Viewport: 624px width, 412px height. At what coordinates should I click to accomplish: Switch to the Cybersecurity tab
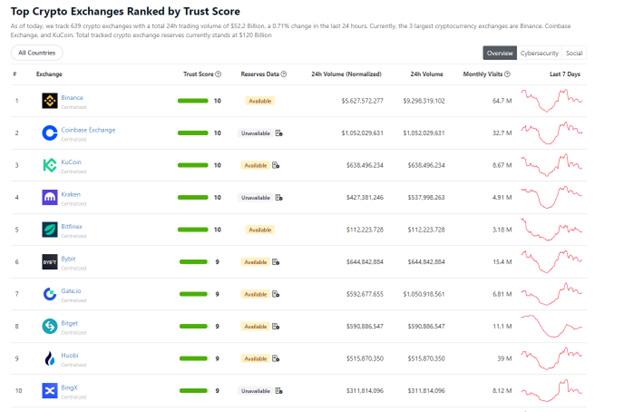pos(539,53)
